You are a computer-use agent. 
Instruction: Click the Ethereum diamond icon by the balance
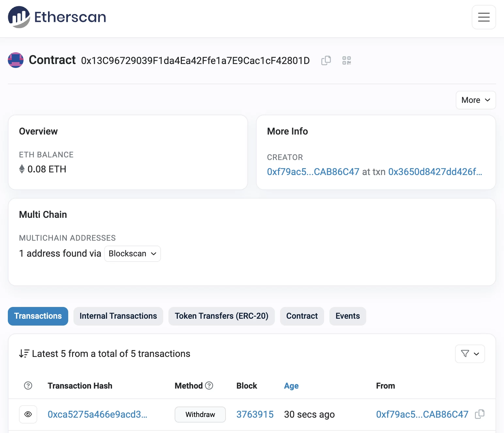[22, 169]
